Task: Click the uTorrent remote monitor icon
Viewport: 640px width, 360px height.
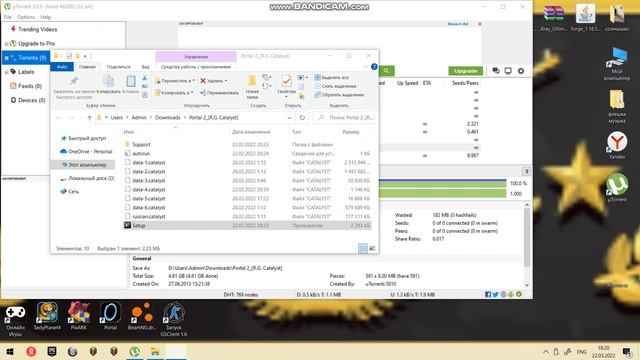Action: click(508, 71)
